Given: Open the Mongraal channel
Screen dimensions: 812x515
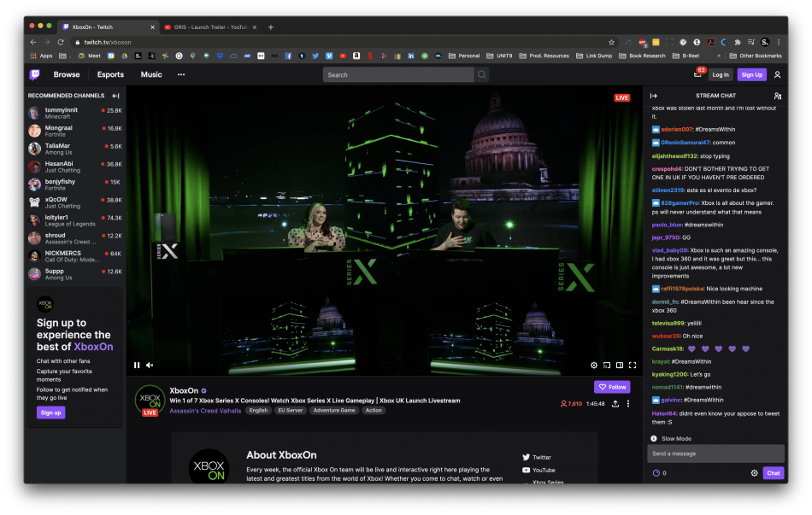Looking at the screenshot, I should pyautogui.click(x=75, y=131).
